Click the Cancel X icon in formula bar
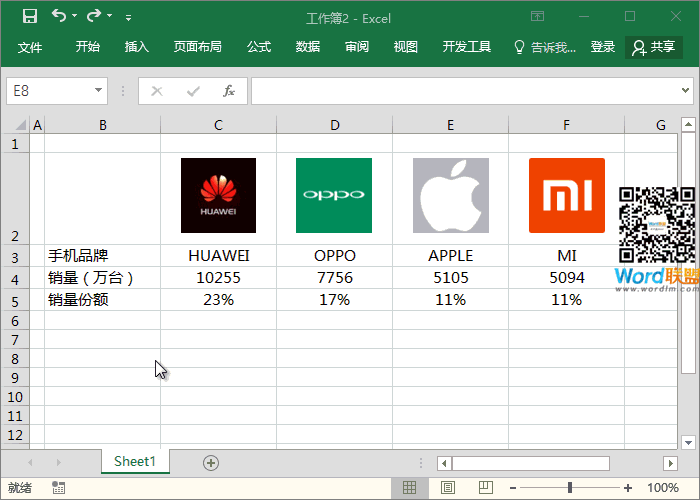The image size is (700, 500). coord(157,92)
